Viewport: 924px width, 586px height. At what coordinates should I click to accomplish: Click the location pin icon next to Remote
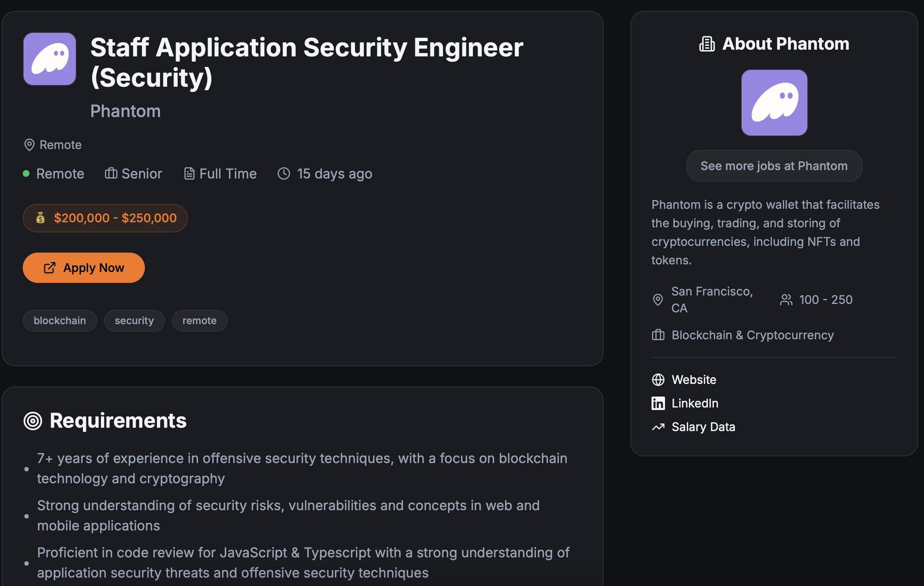[x=29, y=145]
